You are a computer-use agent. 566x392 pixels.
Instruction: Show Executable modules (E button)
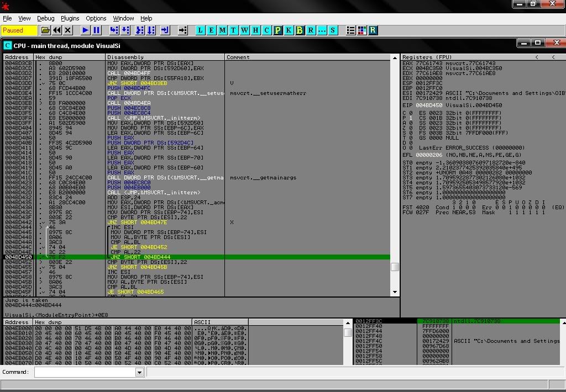tap(211, 30)
